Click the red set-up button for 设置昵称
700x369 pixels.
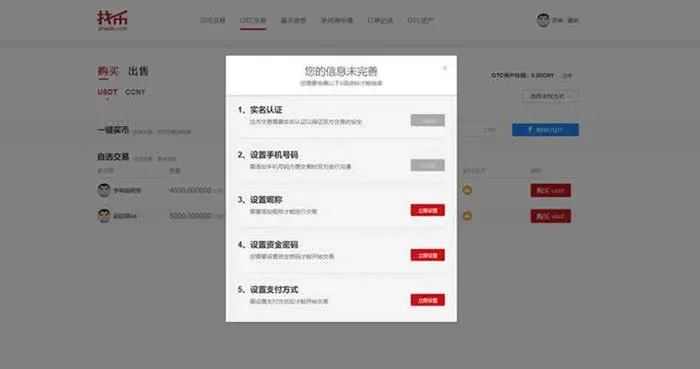pos(427,210)
